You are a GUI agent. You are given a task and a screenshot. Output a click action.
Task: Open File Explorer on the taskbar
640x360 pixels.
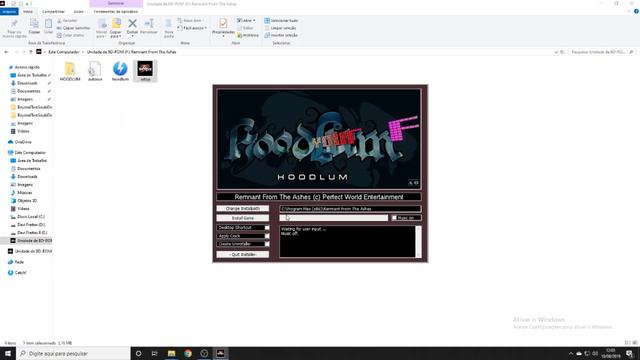171,353
